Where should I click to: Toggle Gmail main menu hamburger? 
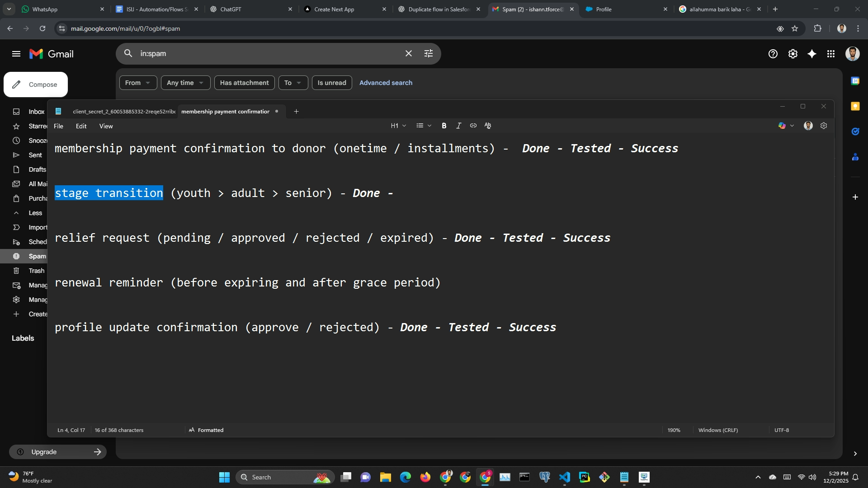16,54
